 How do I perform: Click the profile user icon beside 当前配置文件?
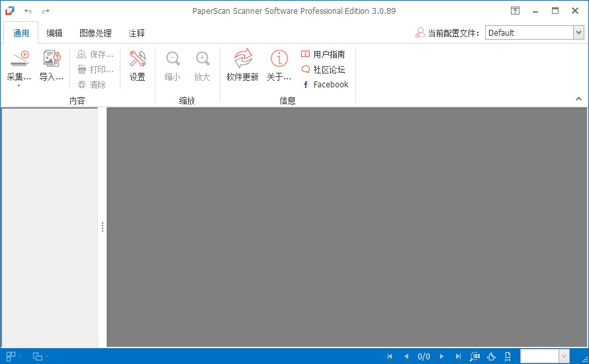click(420, 32)
